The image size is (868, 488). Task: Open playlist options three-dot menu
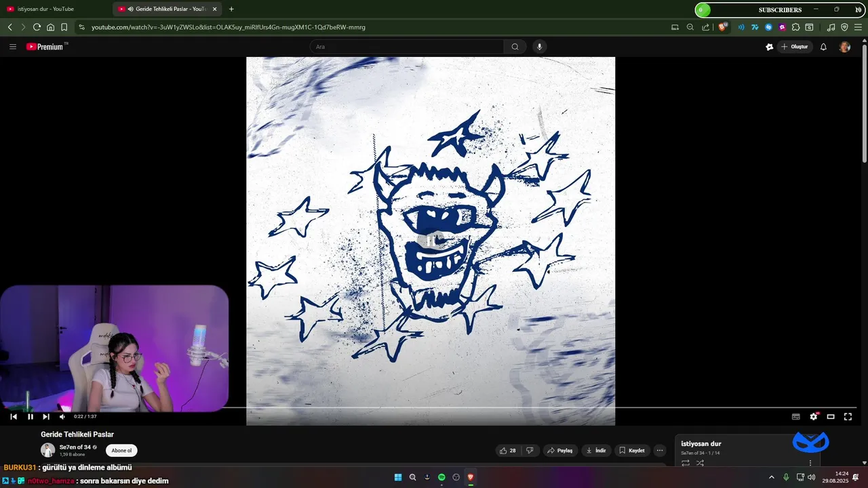tap(810, 463)
